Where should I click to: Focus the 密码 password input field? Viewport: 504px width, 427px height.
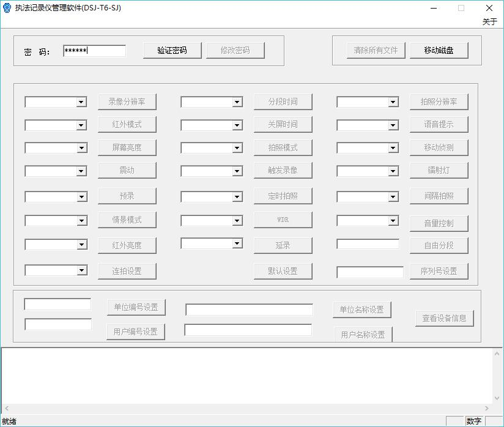coord(94,51)
